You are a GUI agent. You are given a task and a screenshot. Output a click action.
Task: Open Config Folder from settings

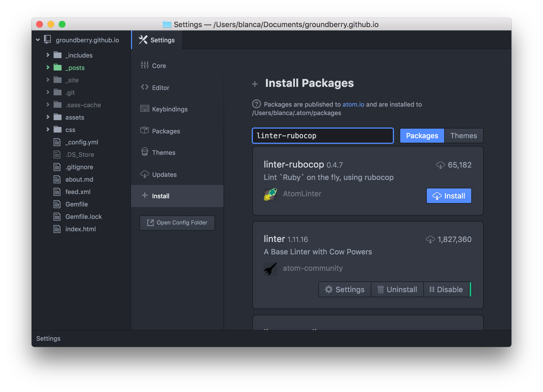(x=177, y=222)
